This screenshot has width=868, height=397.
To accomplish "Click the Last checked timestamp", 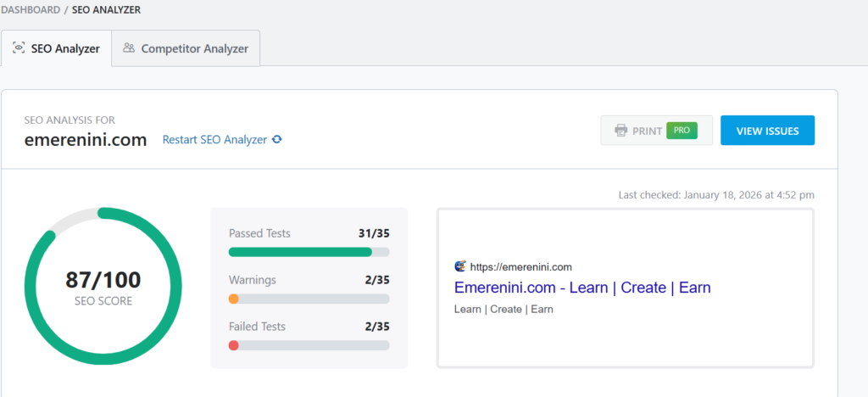I will tap(716, 195).
